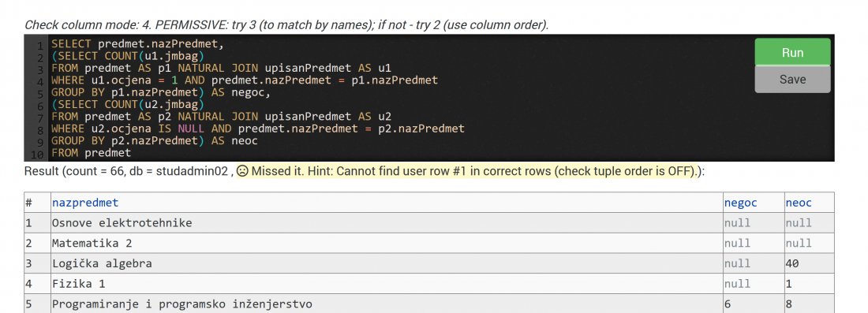
Task: Click Programiranje i programsko inženjerstvo cell
Action: pos(387,304)
